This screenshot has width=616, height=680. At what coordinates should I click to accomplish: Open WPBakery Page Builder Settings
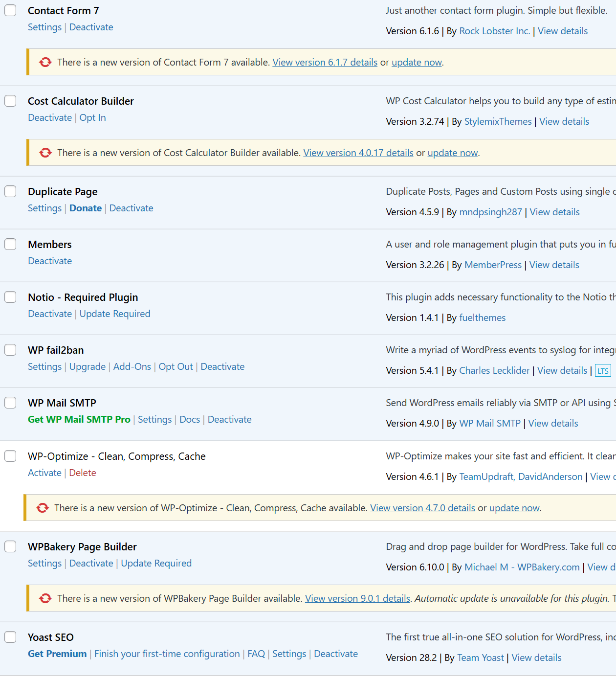pyautogui.click(x=44, y=563)
